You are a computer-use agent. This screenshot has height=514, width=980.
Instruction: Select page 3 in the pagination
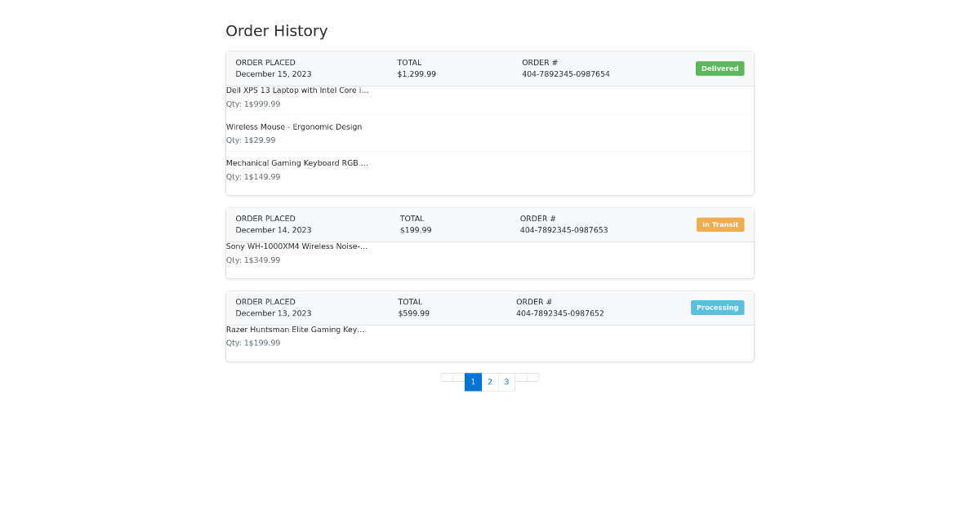[506, 382]
